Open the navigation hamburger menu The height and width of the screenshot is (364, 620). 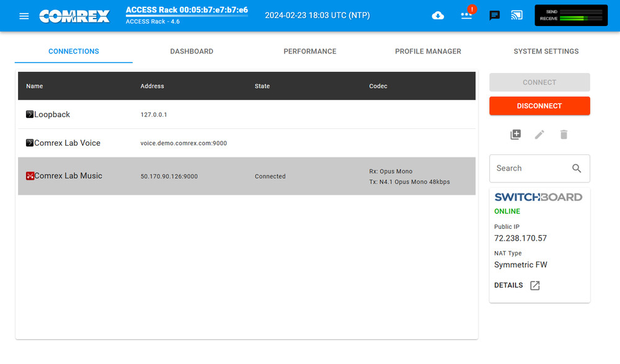[x=24, y=16]
